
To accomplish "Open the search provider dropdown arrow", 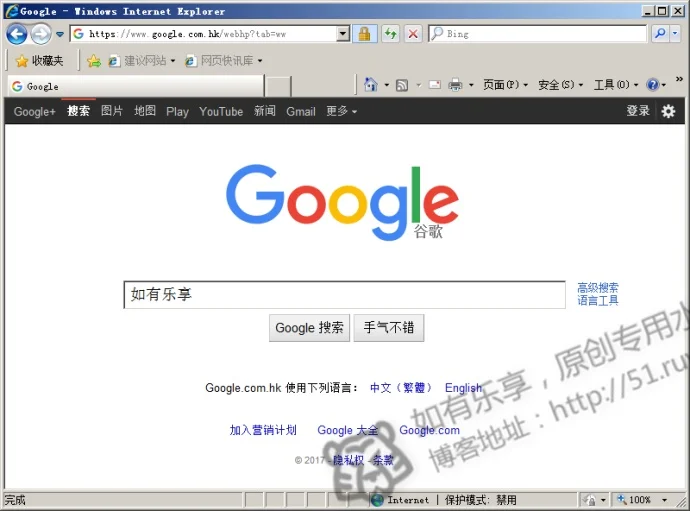I will [x=675, y=33].
